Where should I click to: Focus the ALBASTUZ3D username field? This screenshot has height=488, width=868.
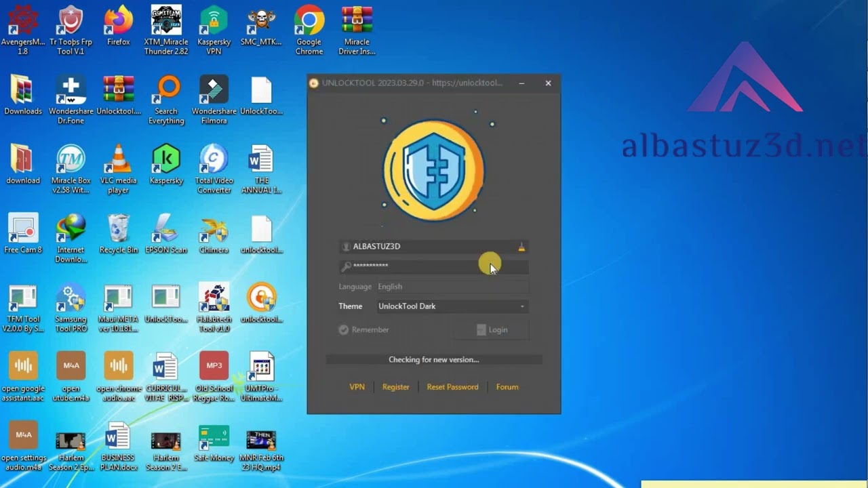pyautogui.click(x=434, y=247)
